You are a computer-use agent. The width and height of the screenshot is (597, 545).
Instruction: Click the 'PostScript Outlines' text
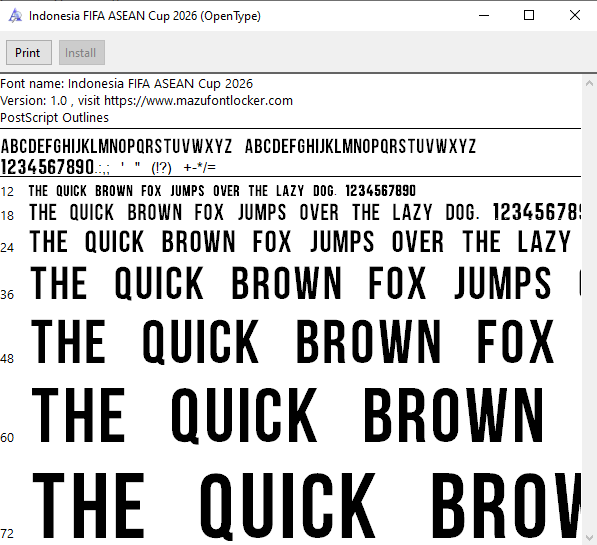tap(54, 118)
